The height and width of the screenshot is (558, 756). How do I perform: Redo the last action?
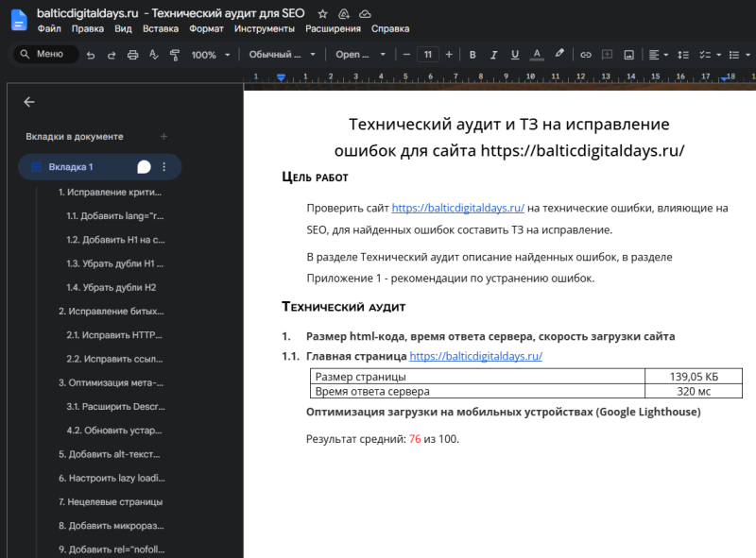pos(112,55)
